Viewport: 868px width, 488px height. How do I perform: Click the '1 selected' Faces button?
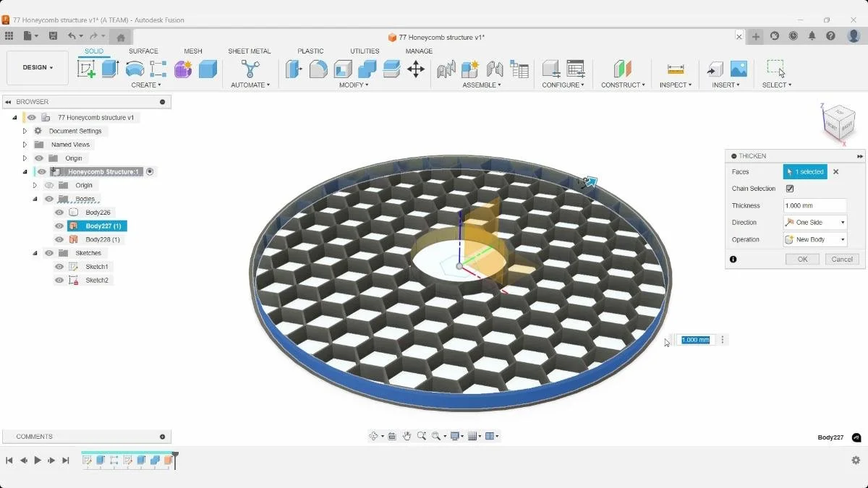click(805, 172)
